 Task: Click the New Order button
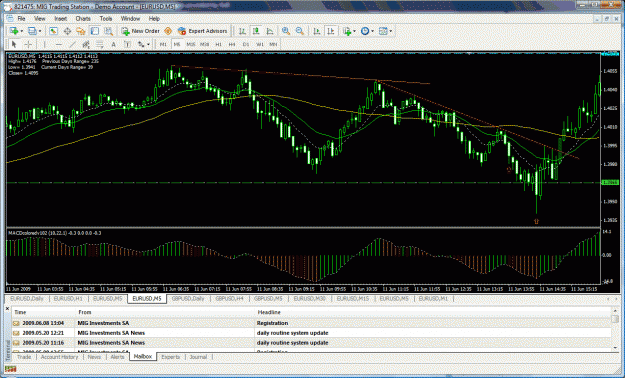point(141,31)
